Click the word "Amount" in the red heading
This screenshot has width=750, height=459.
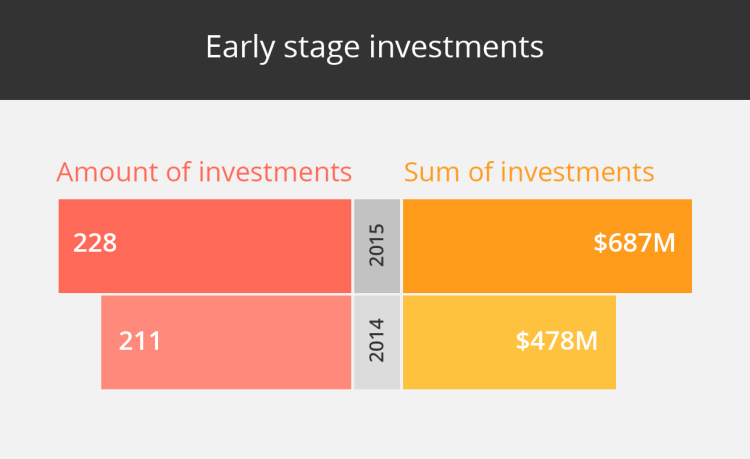pos(108,172)
